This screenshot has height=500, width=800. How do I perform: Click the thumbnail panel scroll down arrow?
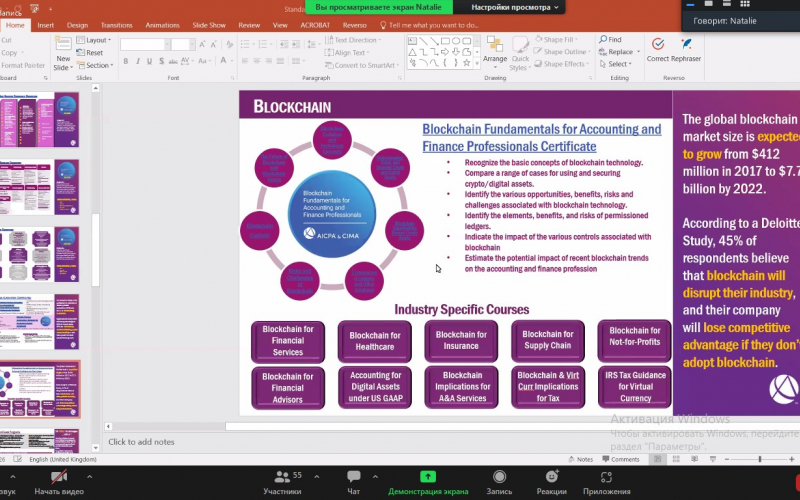point(95,448)
